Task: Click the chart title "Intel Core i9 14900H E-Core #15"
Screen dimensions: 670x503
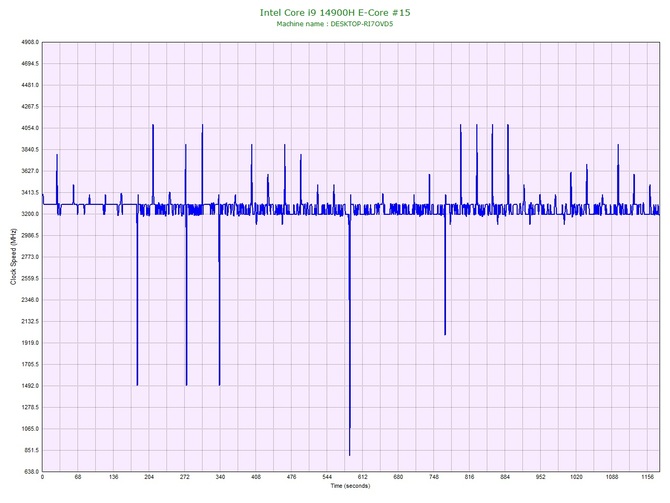Action: point(335,12)
